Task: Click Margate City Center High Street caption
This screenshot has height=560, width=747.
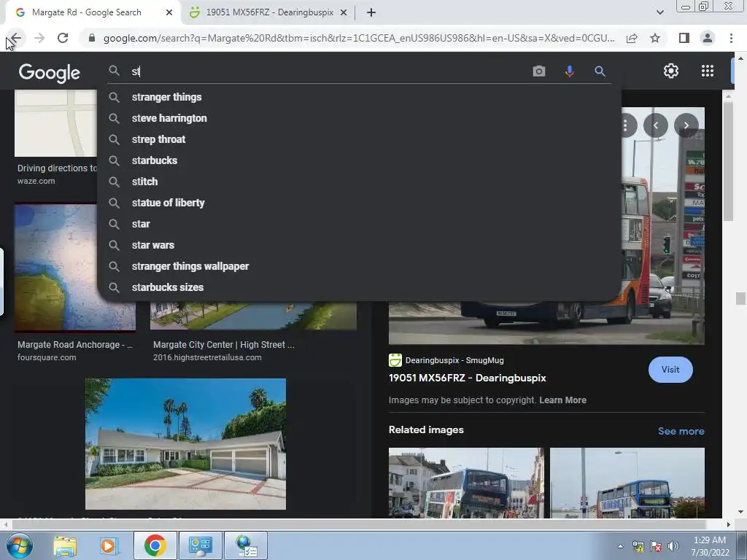Action: [224, 345]
